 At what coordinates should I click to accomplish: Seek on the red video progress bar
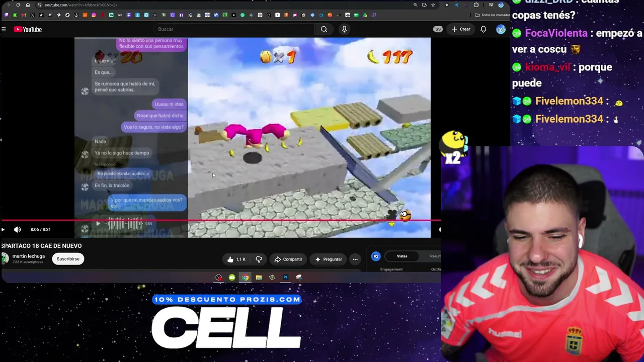(x=220, y=220)
